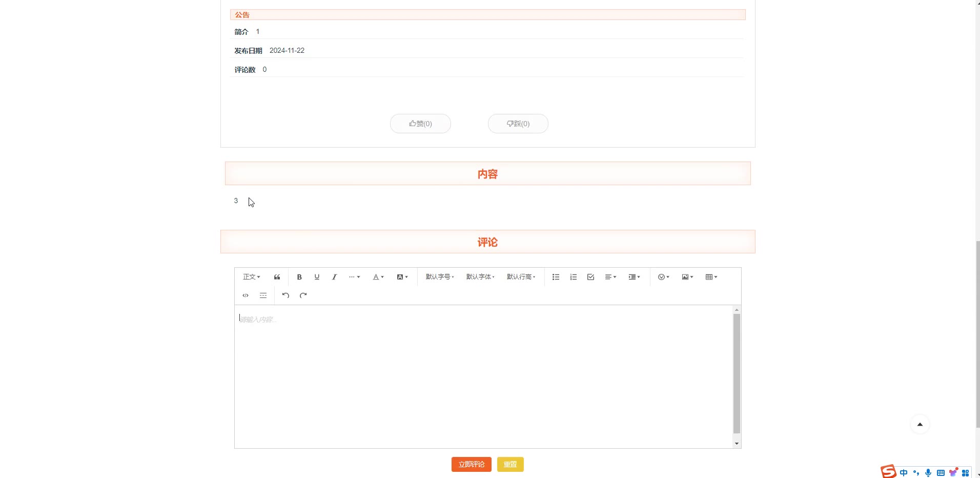Click the 内容 section heading
Viewport: 980px width, 478px height.
(x=487, y=174)
